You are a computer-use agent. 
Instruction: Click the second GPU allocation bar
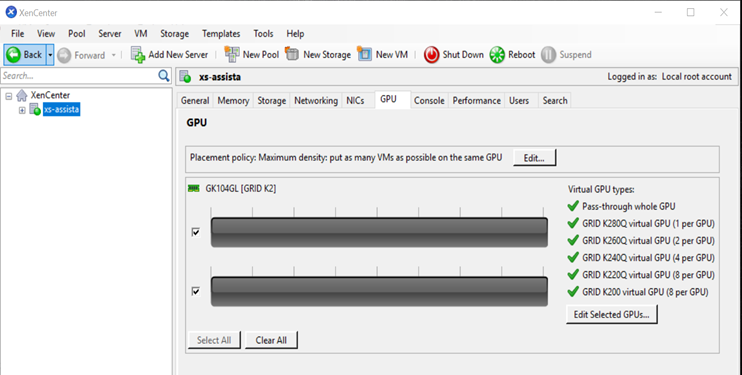click(x=379, y=291)
